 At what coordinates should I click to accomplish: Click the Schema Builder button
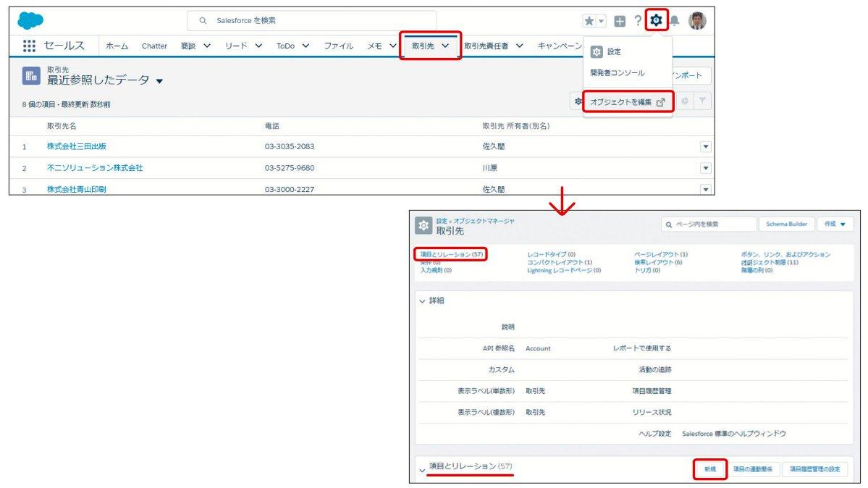[x=787, y=224]
